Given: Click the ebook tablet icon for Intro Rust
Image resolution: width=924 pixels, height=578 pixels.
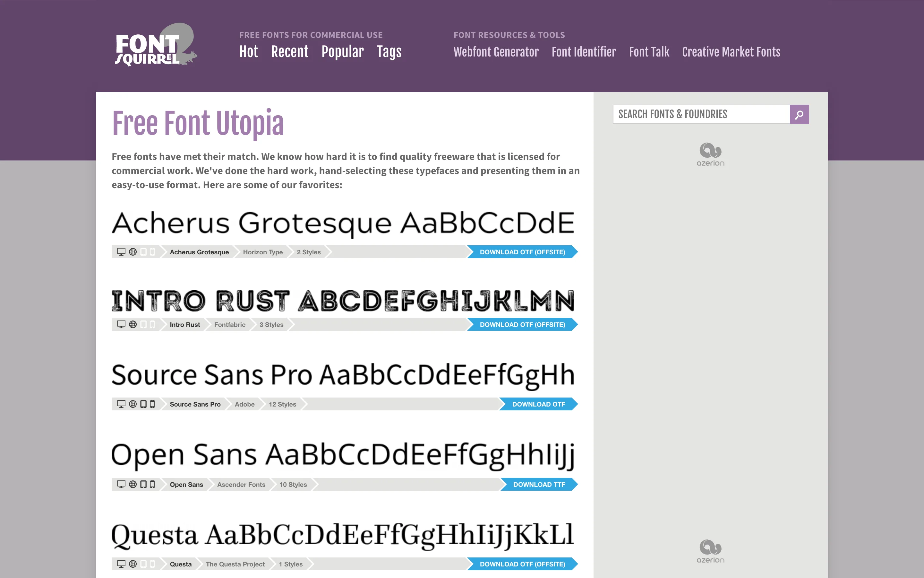Looking at the screenshot, I should click(143, 325).
